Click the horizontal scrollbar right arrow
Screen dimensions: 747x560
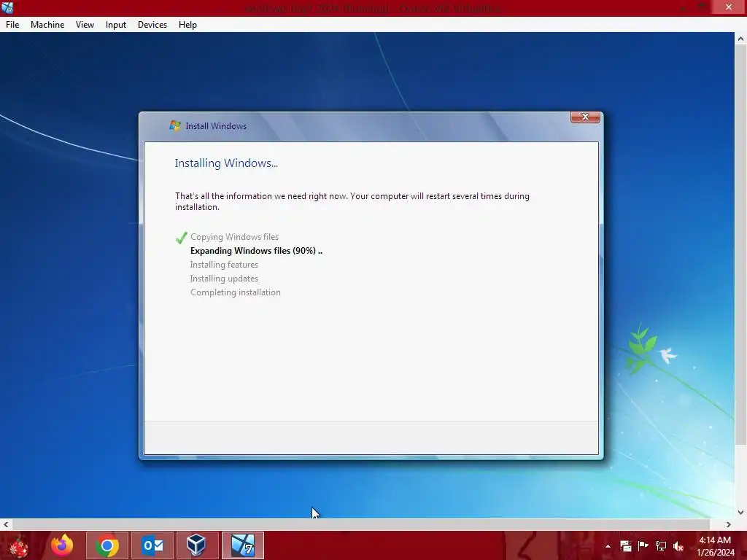coord(729,524)
